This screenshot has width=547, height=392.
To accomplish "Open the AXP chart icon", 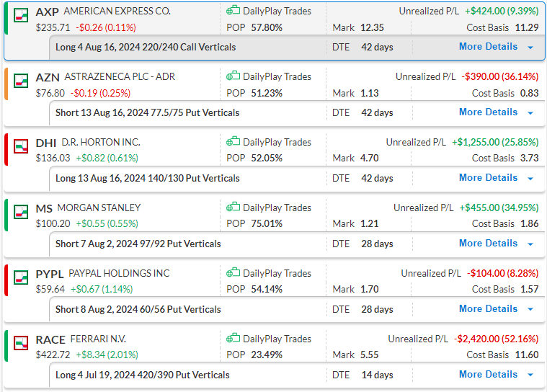I will (21, 15).
